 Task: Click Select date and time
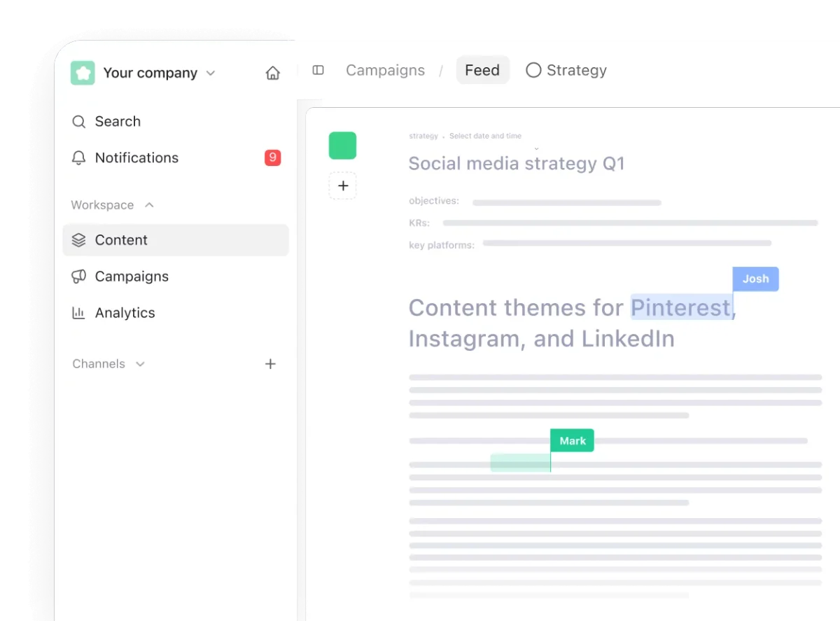(486, 136)
